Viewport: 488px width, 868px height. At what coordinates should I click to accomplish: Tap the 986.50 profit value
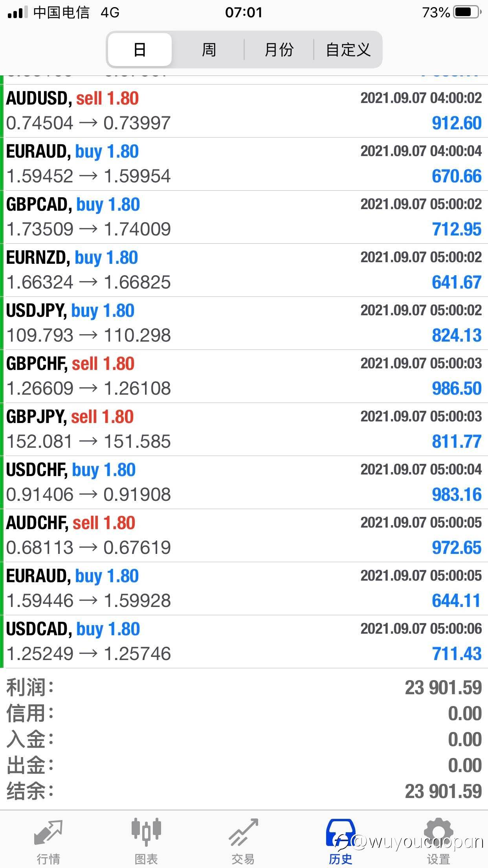(457, 389)
